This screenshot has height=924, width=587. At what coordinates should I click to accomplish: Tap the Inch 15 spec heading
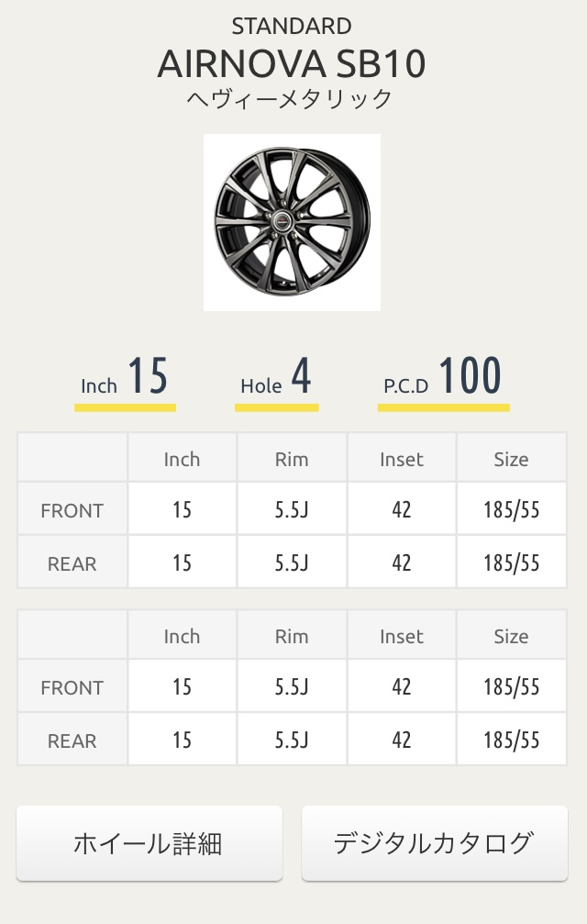pyautogui.click(x=125, y=378)
